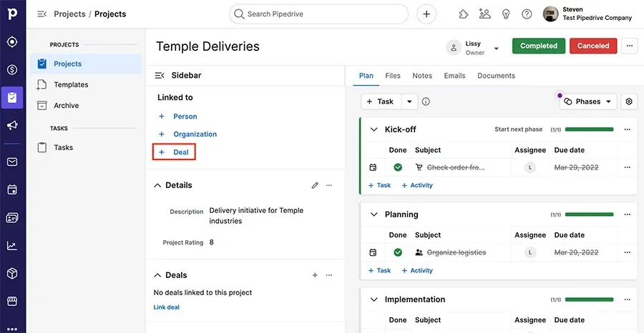Viewport: 644px width, 333px height.
Task: Open the Phases dropdown
Action: tap(588, 101)
